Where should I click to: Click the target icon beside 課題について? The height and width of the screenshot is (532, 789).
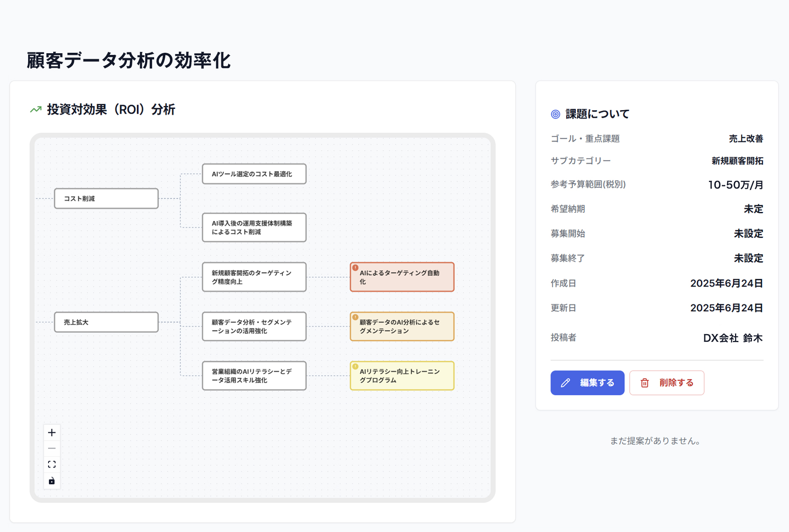tap(555, 114)
